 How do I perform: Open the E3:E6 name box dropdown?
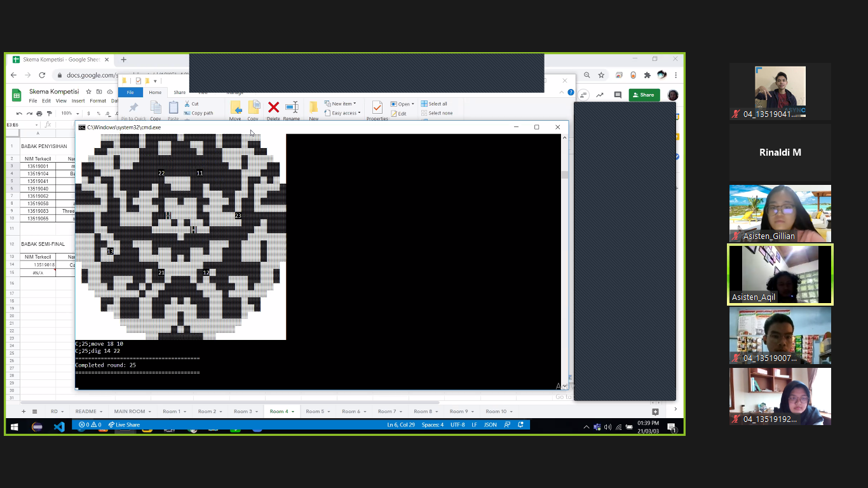click(x=36, y=125)
